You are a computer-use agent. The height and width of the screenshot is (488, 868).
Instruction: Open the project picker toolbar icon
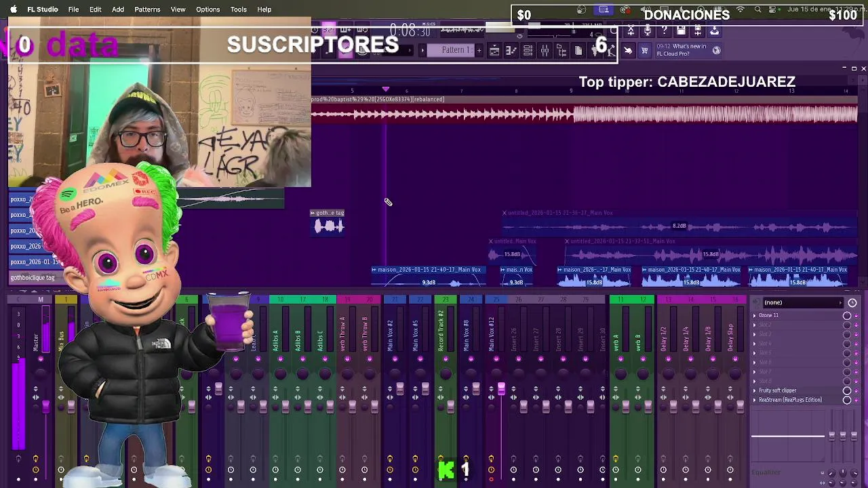[x=578, y=50]
